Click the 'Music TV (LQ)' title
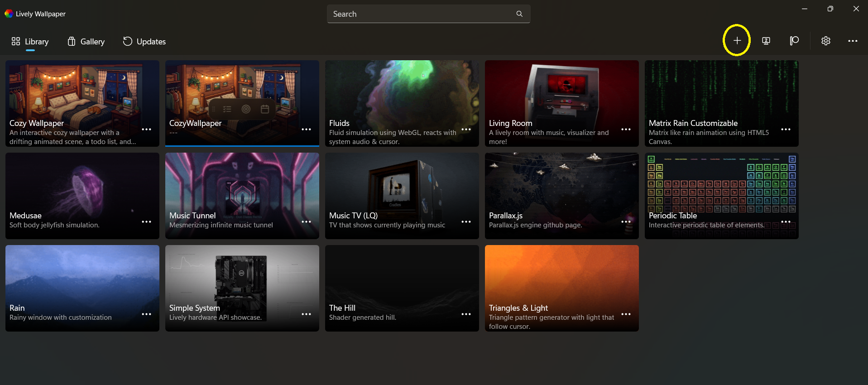Image resolution: width=868 pixels, height=385 pixels. [353, 216]
